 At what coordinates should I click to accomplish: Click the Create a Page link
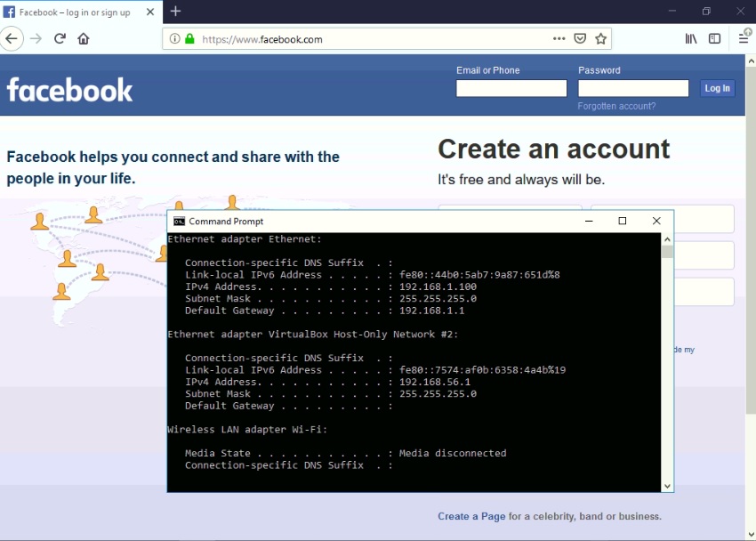click(x=471, y=516)
